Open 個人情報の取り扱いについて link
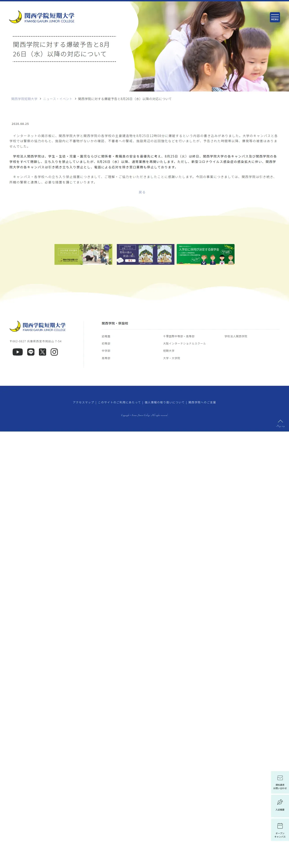The height and width of the screenshot is (868, 289). (165, 402)
